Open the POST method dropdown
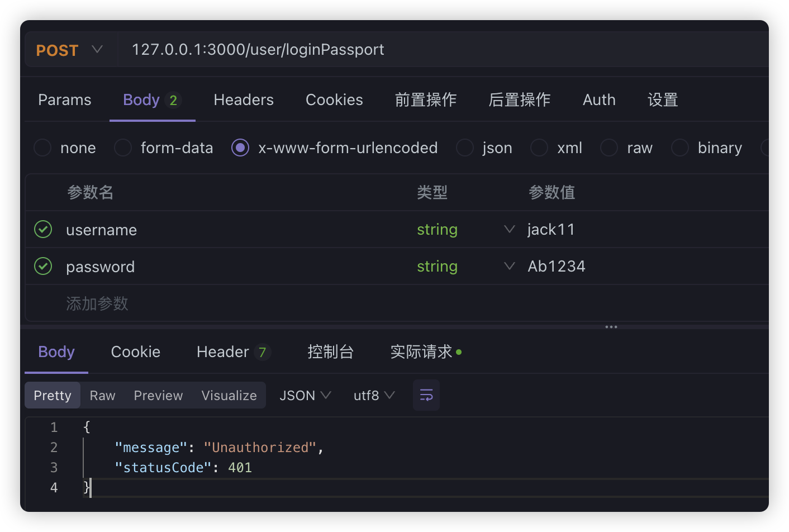Viewport: 789px width, 532px height. [x=70, y=50]
